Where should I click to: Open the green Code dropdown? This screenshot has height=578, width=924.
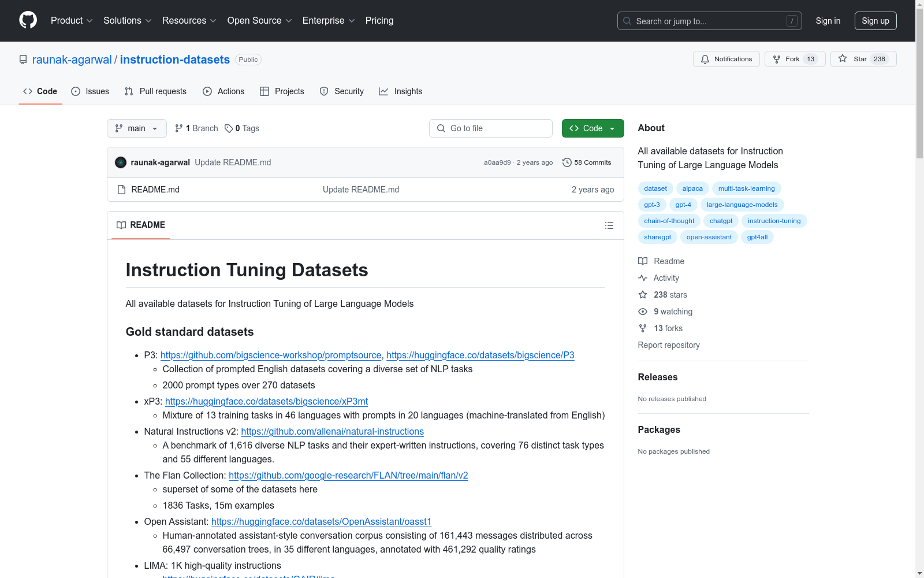pos(593,128)
